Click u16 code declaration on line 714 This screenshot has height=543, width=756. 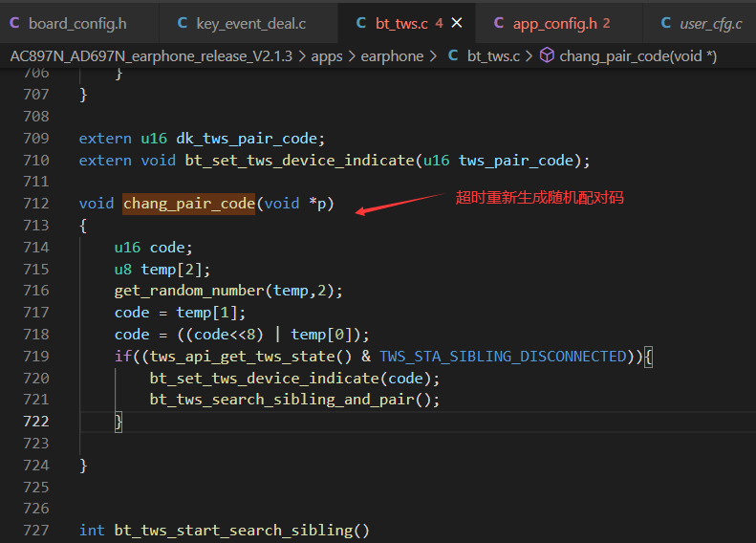point(153,248)
